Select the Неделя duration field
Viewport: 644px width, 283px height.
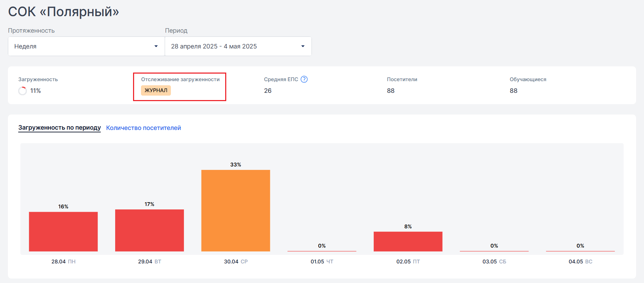point(86,46)
